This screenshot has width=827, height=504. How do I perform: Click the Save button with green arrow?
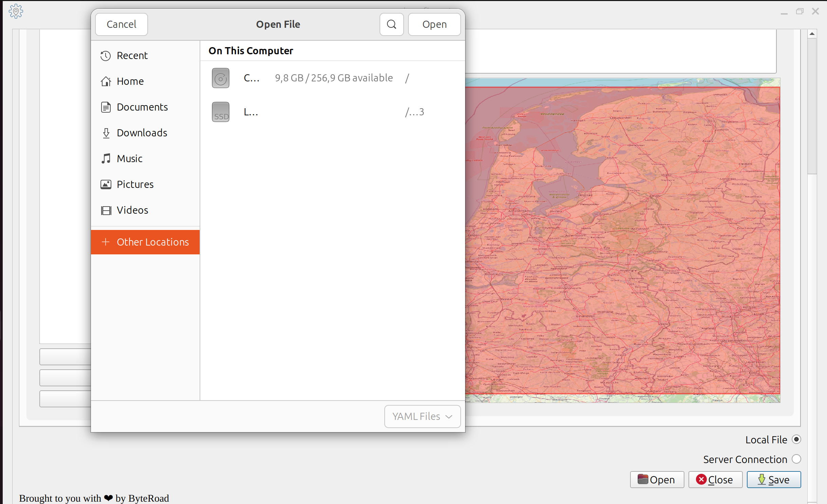click(x=774, y=480)
